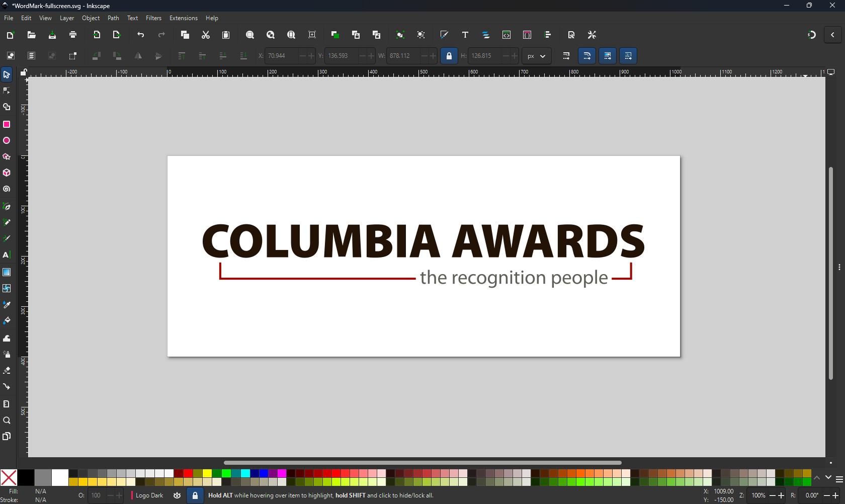This screenshot has width=845, height=504.
Task: Select the Pen (Bezier) tool
Action: (x=7, y=207)
